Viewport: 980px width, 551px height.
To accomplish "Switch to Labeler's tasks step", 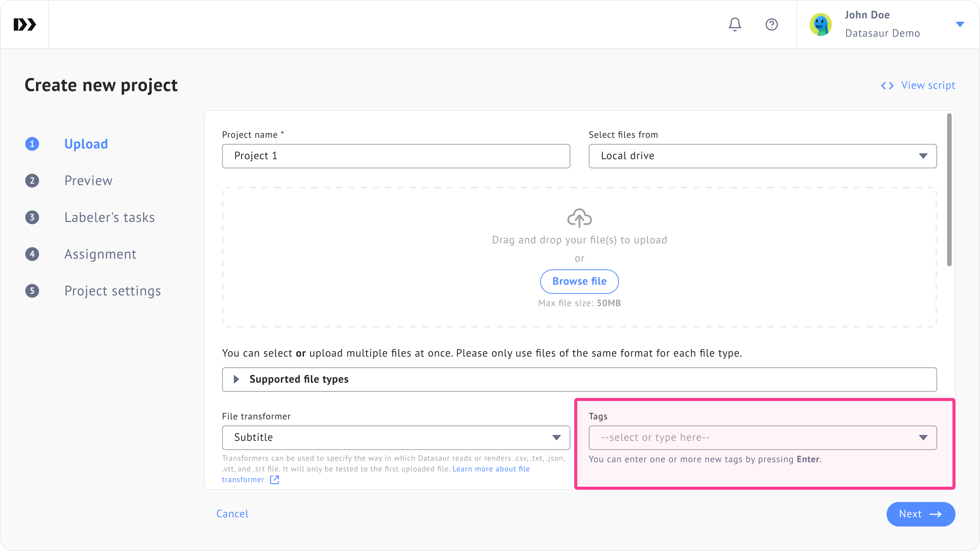I will coord(109,218).
